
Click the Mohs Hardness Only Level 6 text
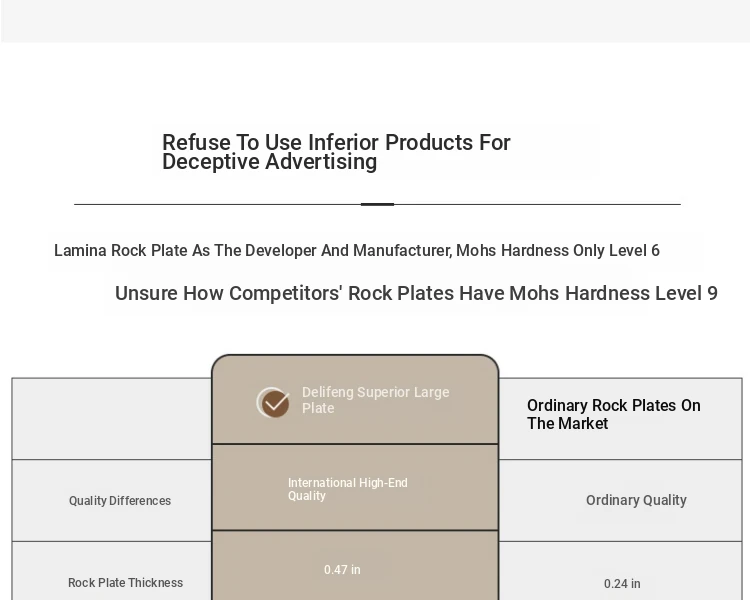(x=558, y=250)
